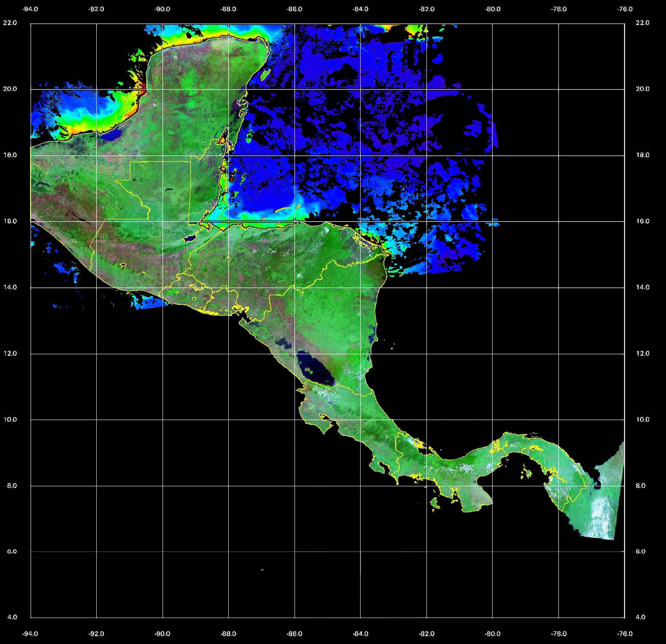Click dark Lake Izabal in eastern Guatemala

point(190,238)
